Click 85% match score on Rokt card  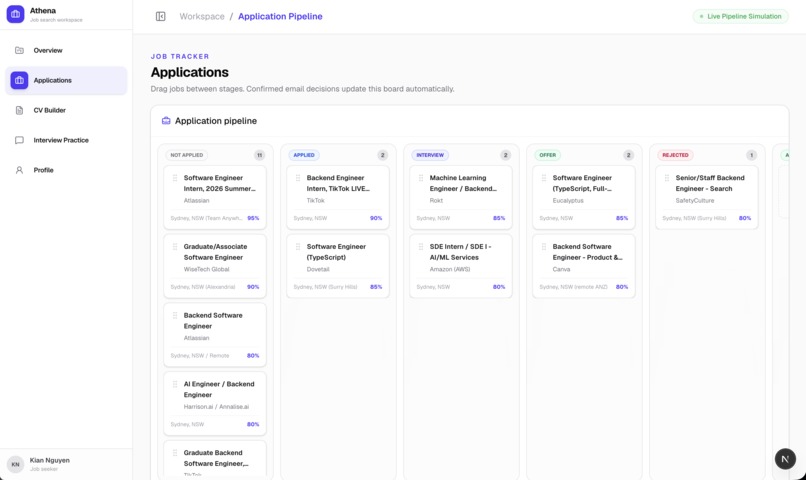pyautogui.click(x=499, y=218)
